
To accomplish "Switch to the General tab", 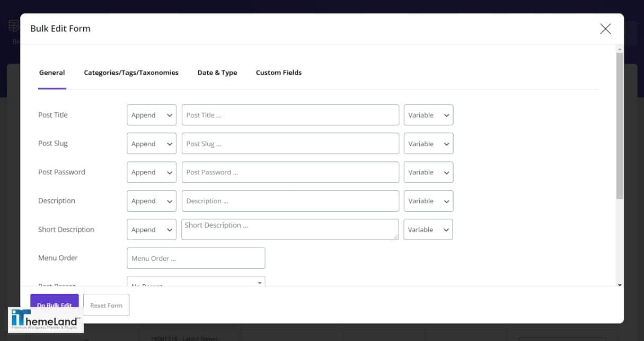I will [x=51, y=73].
